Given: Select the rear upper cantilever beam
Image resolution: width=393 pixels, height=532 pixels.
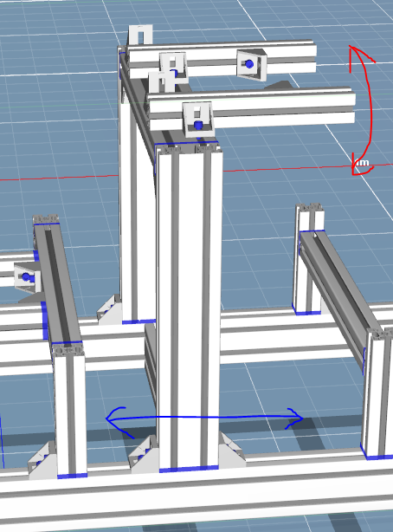Looking at the screenshot, I should [x=222, y=58].
